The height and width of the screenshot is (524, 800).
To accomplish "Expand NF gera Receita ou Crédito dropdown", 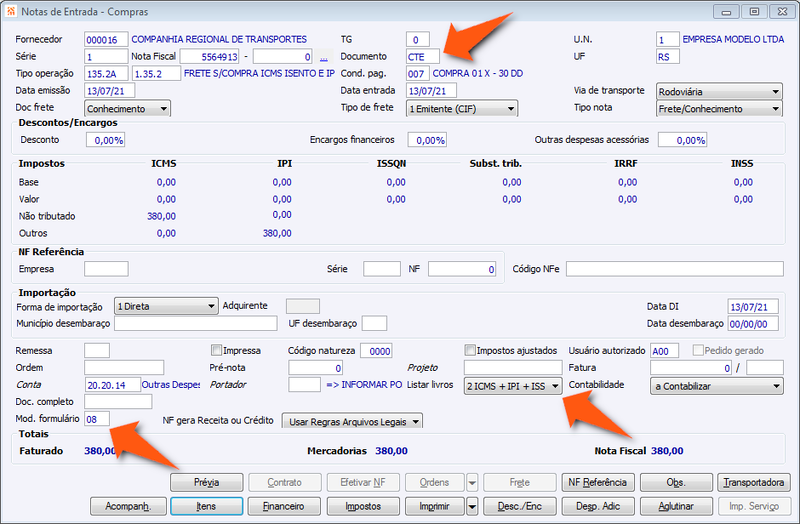I will point(352,421).
